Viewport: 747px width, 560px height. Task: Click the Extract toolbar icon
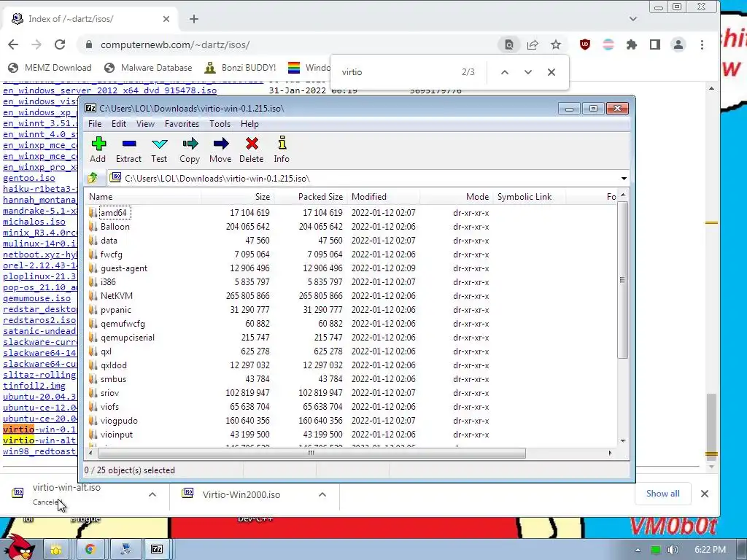point(128,149)
